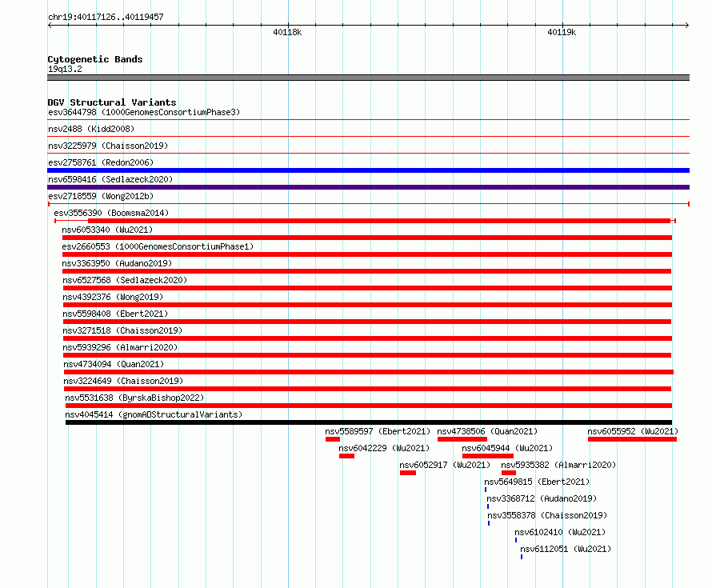Open variant nsv6055952 (Wu2021) label
Image resolution: width=712 pixels, height=588 pixels.
(633, 431)
